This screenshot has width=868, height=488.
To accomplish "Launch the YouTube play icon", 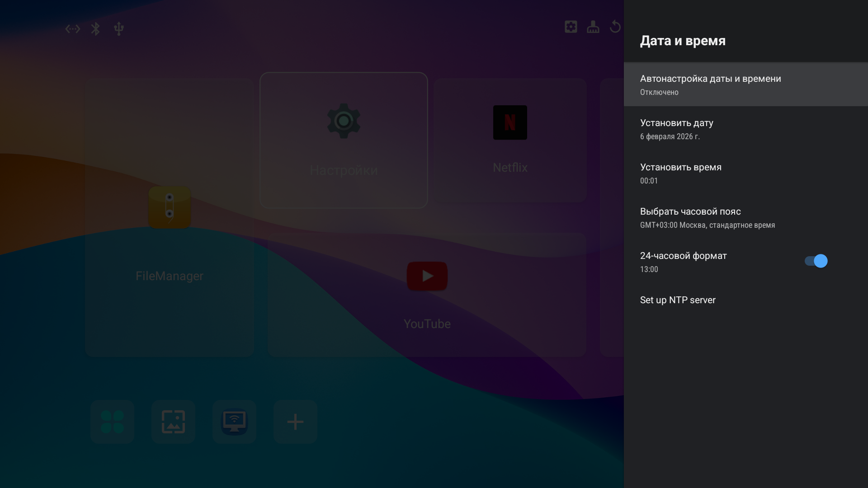I will click(x=427, y=276).
